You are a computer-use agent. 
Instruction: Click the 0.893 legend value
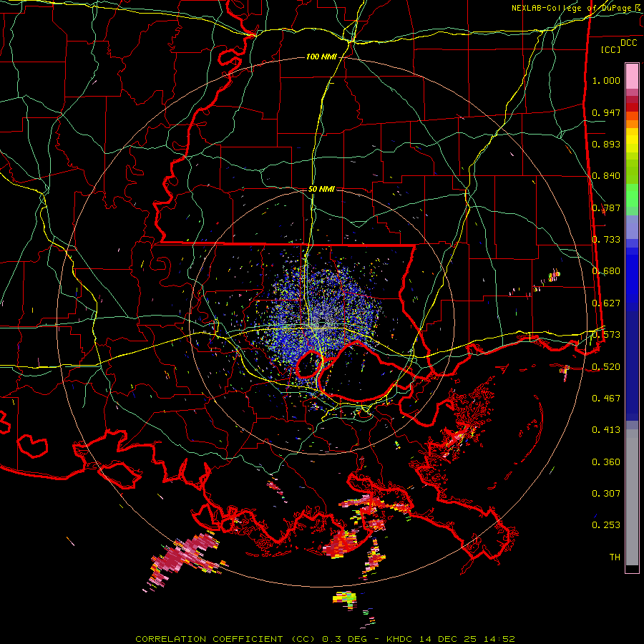tap(606, 144)
